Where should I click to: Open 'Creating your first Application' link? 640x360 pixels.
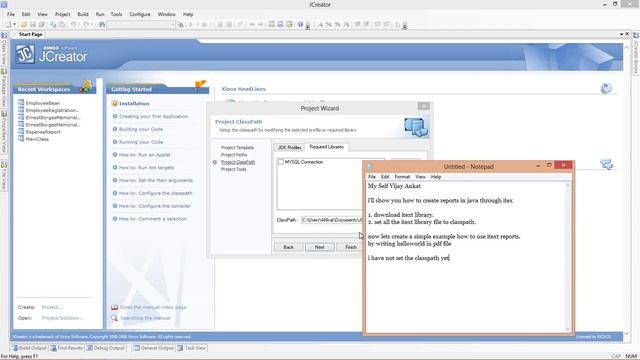(154, 116)
